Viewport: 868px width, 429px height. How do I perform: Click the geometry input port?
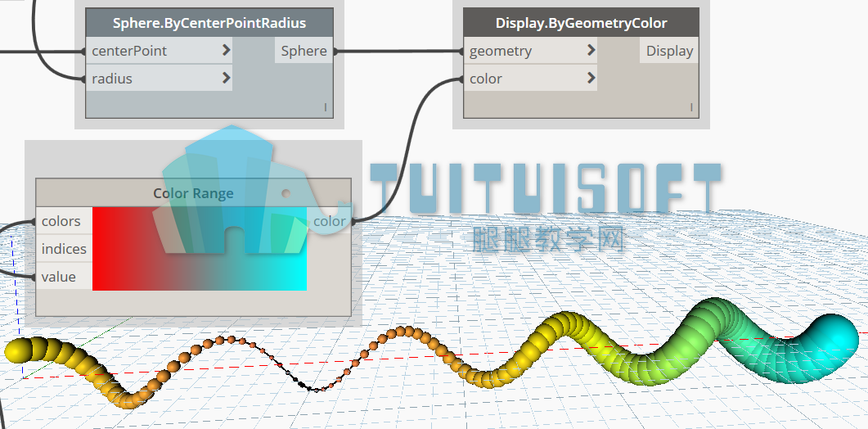(530, 51)
